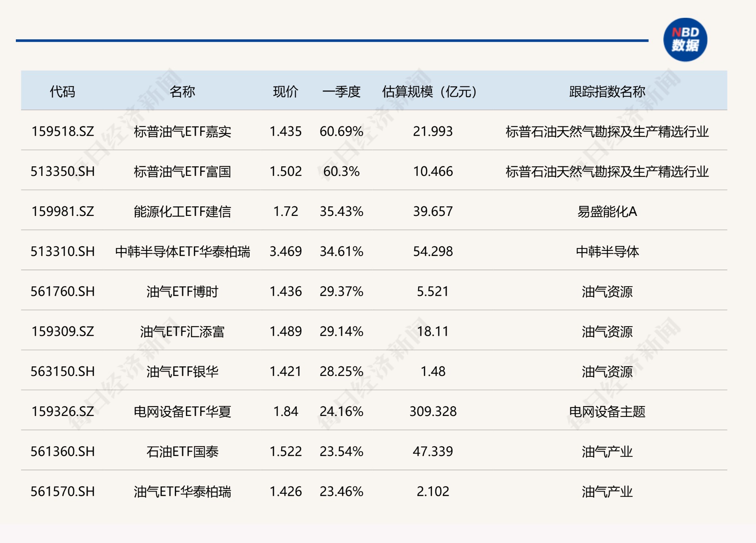The height and width of the screenshot is (543, 756).
Task: Click the 28.25% quarterly return value
Action: click(x=341, y=372)
